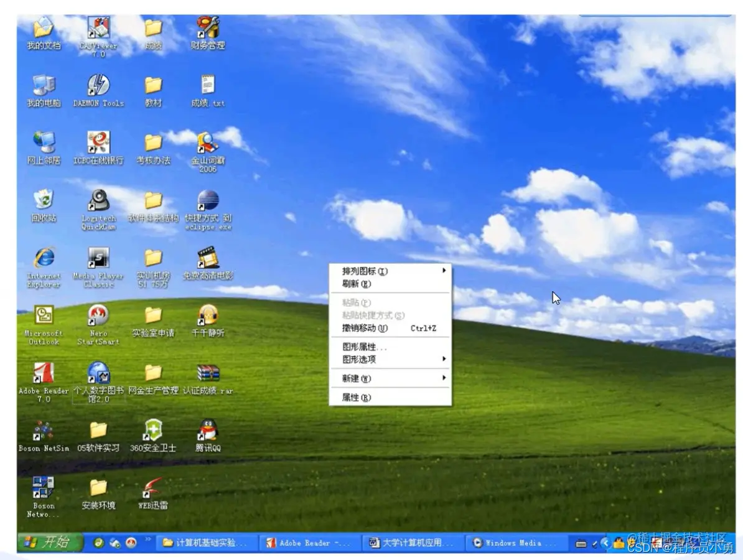Expand 图形选项 submenu in context menu
743x560 pixels.
pos(390,359)
